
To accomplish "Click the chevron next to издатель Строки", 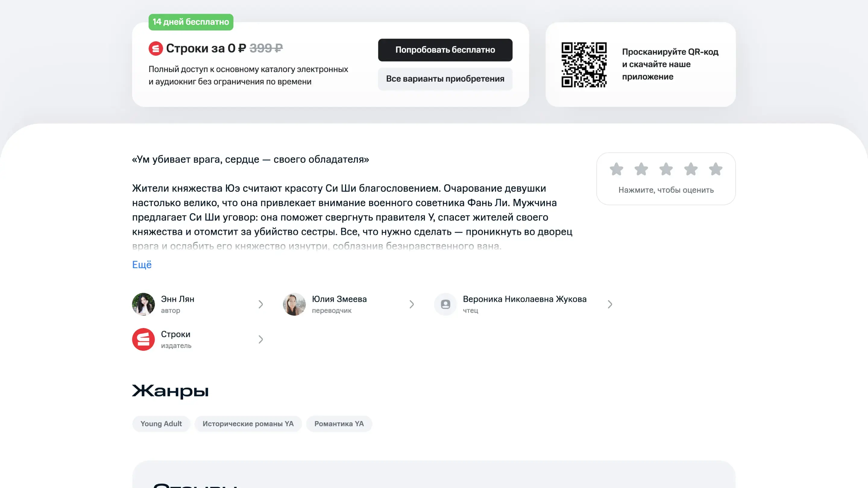I will pos(260,339).
